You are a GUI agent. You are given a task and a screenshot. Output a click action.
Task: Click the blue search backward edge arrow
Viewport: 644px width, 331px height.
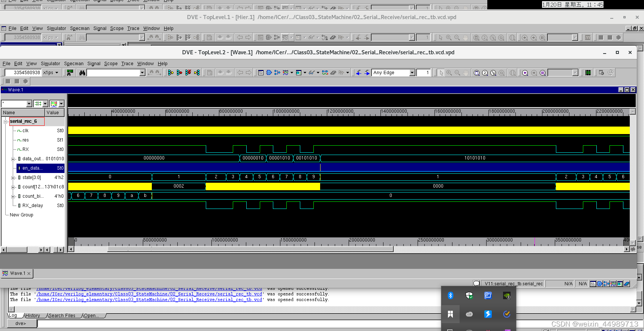pyautogui.click(x=359, y=73)
